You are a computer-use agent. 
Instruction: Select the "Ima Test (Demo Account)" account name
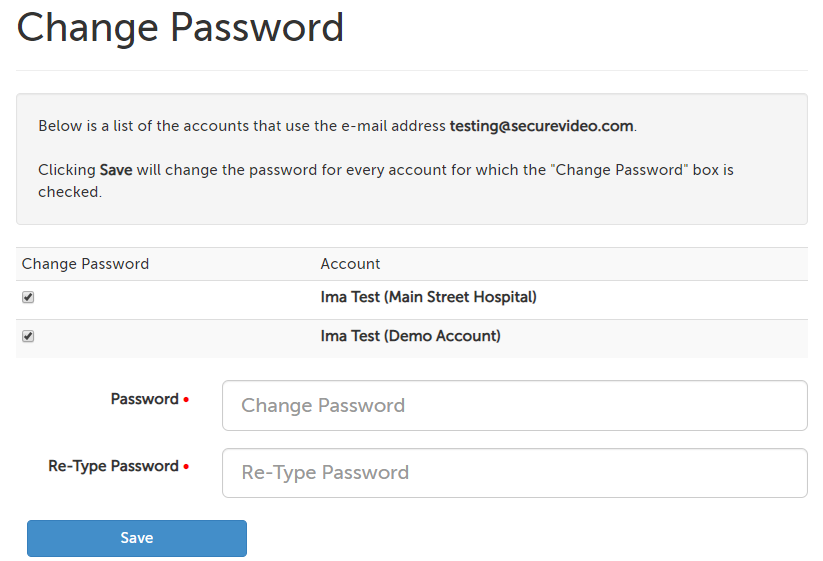pyautogui.click(x=410, y=337)
